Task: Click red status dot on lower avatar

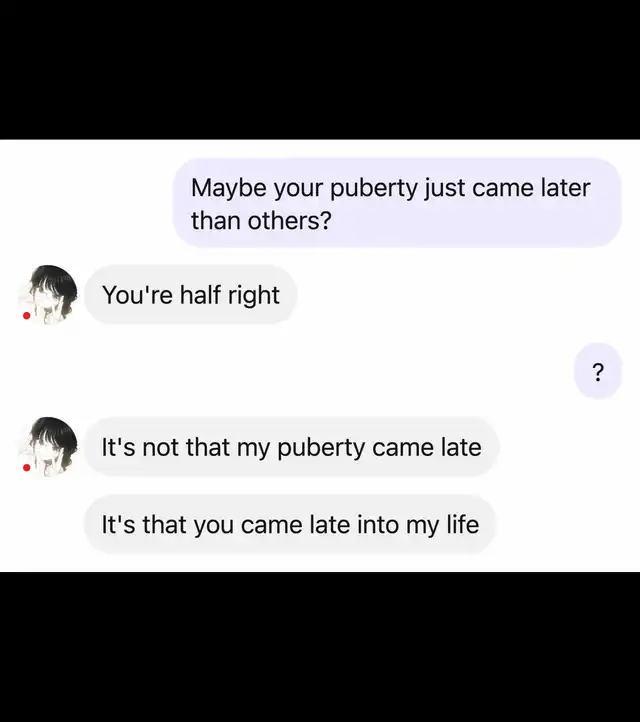Action: [27, 467]
